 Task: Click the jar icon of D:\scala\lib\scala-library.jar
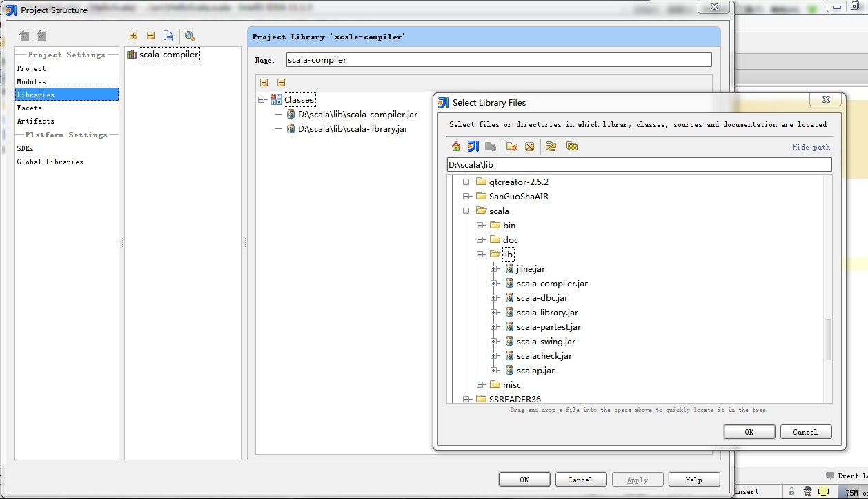[291, 128]
